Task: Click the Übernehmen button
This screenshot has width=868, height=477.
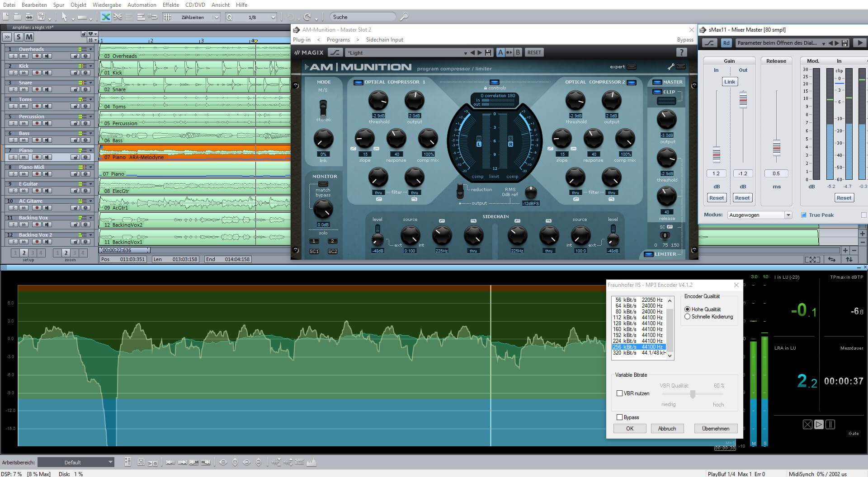Action: tap(716, 429)
